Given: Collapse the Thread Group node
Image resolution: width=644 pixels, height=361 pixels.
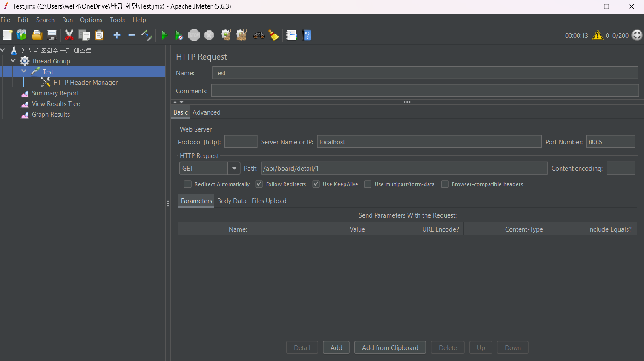Looking at the screenshot, I should click(x=13, y=61).
